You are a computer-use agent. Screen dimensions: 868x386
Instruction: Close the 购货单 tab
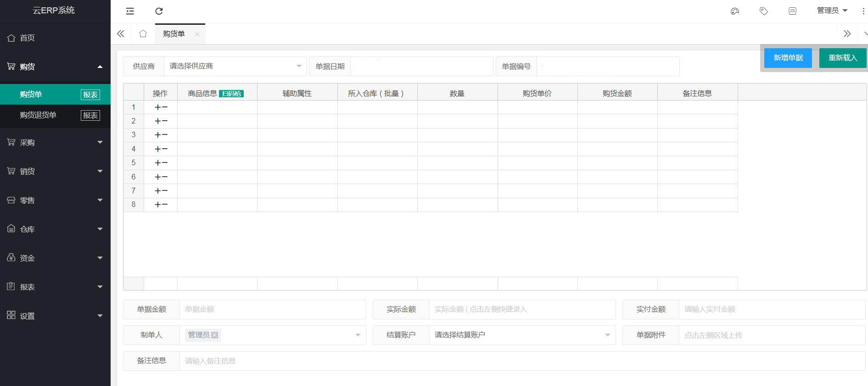(197, 34)
